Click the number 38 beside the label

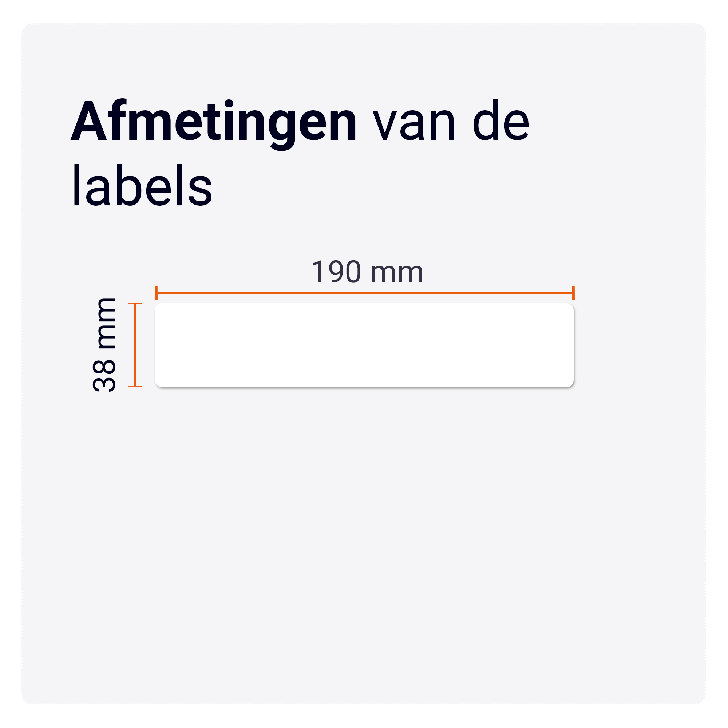point(104,376)
